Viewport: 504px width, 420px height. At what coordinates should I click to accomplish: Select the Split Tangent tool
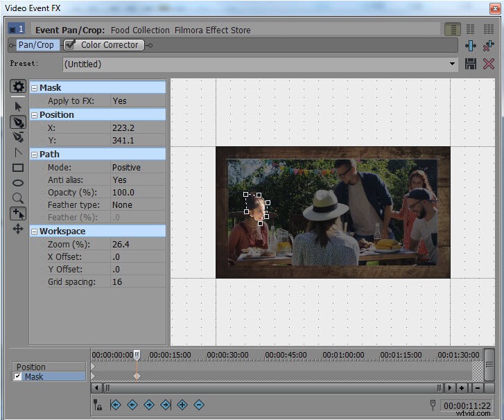[18, 152]
